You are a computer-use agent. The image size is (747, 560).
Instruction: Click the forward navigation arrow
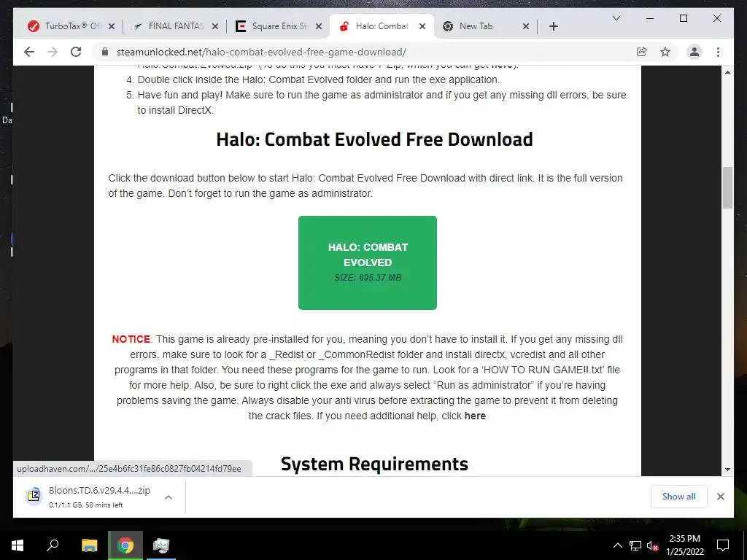[x=53, y=52]
